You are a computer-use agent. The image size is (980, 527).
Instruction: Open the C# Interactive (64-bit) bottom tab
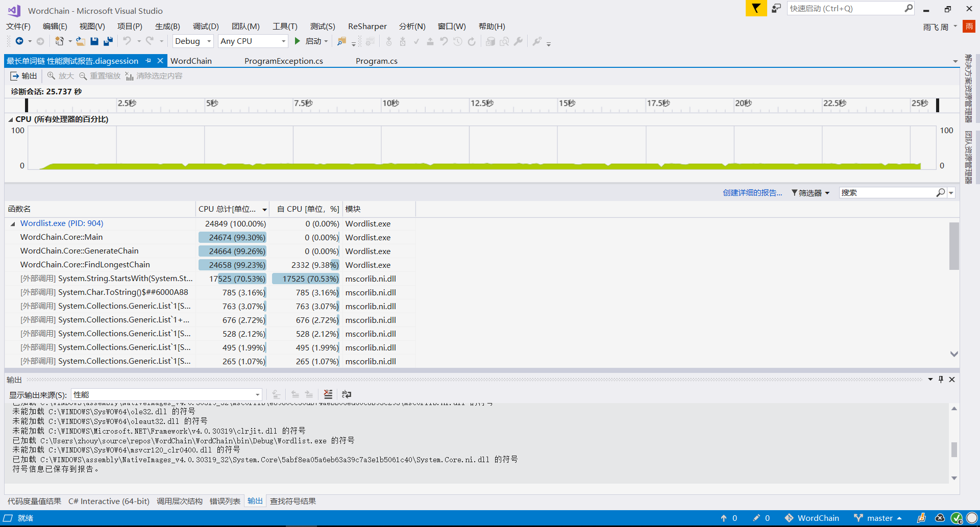[x=109, y=501]
